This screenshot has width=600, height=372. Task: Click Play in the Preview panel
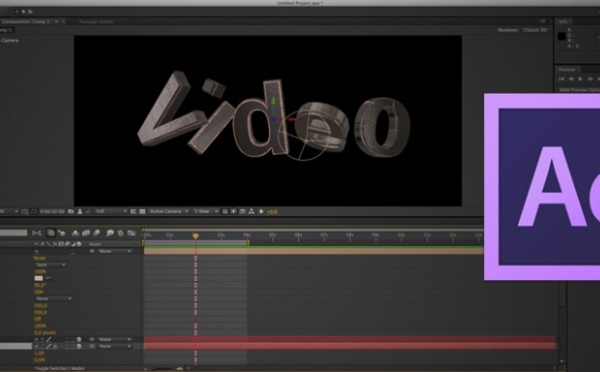point(580,79)
